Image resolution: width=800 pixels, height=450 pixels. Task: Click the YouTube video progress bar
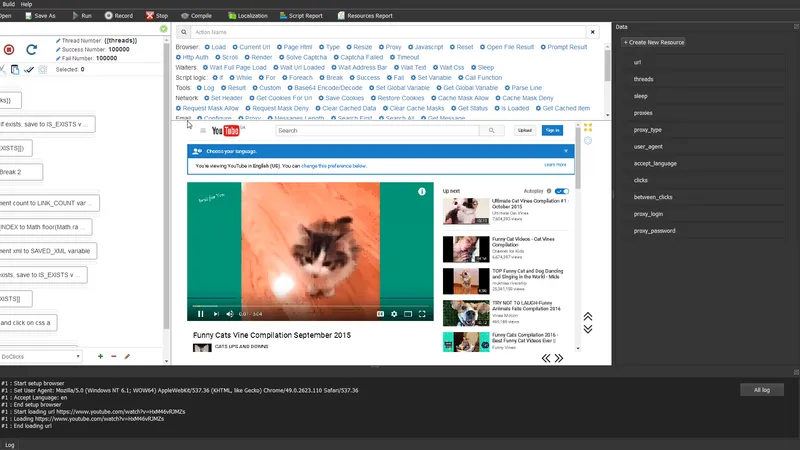tap(310, 305)
